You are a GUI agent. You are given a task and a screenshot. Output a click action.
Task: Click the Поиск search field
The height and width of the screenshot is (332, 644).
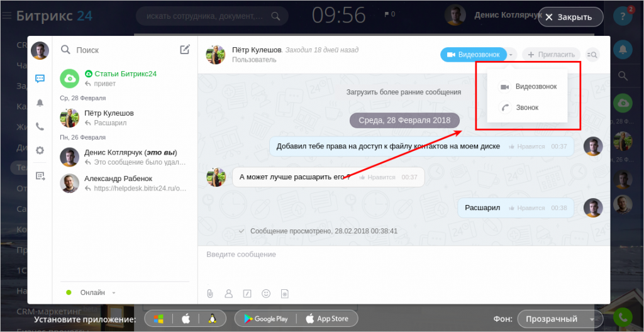coord(119,50)
